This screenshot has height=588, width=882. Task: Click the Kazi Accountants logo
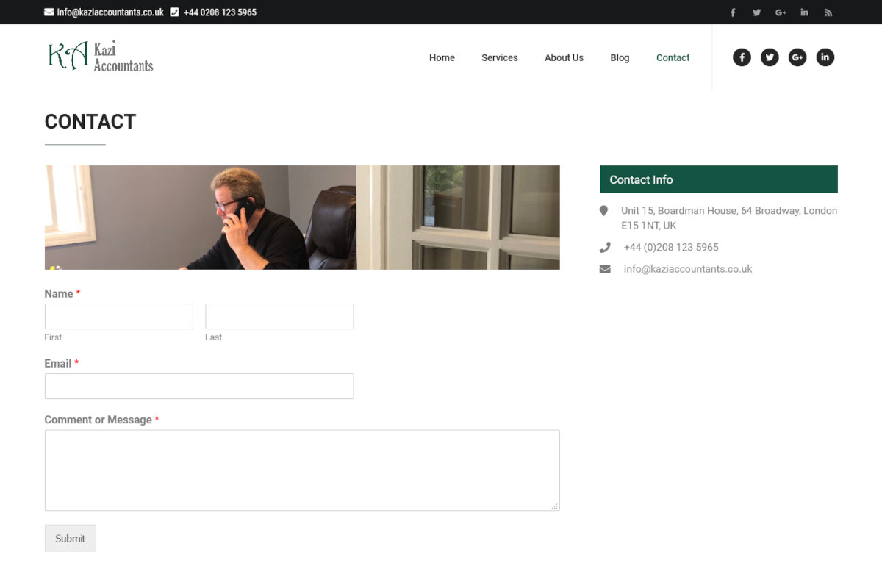pos(101,57)
